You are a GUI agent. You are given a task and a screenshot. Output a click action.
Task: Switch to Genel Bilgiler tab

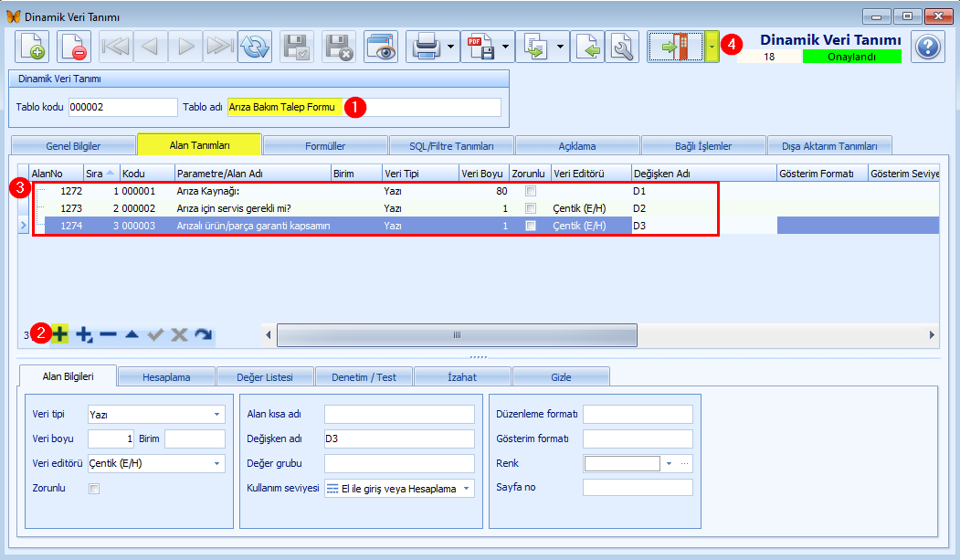(x=73, y=145)
